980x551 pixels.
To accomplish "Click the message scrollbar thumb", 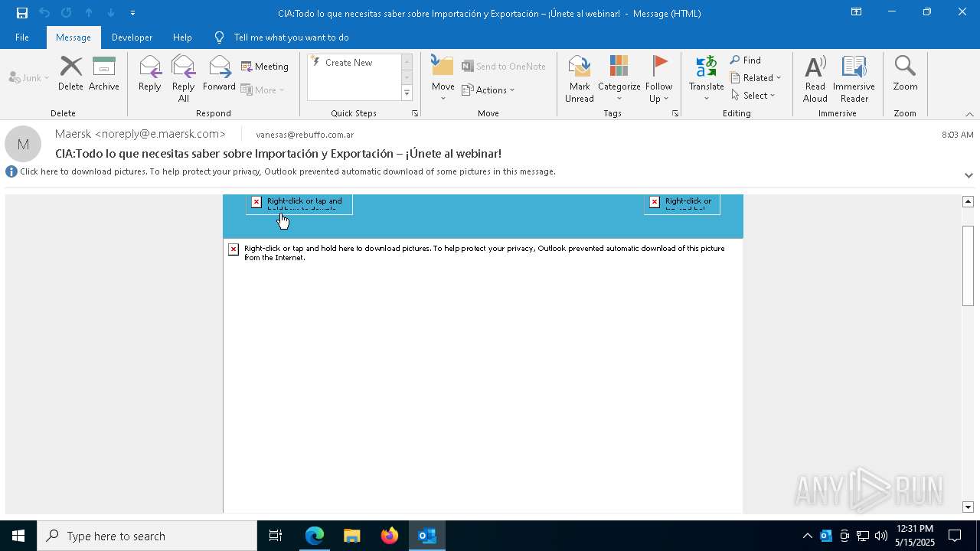I will 968,266.
